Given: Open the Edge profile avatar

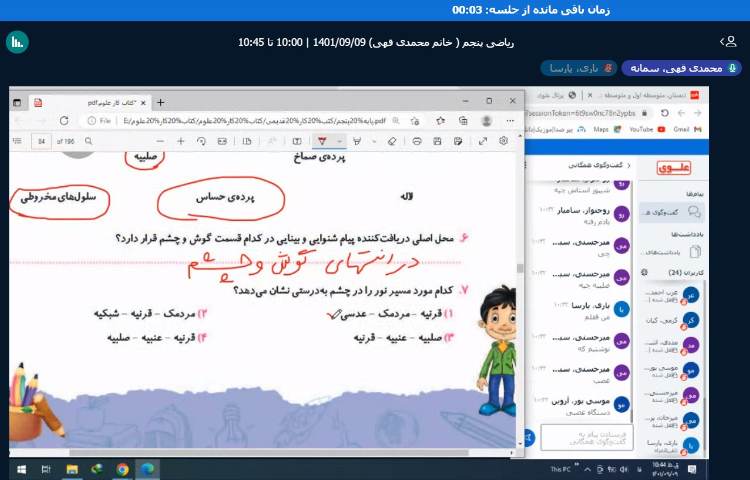Looking at the screenshot, I should 486,120.
